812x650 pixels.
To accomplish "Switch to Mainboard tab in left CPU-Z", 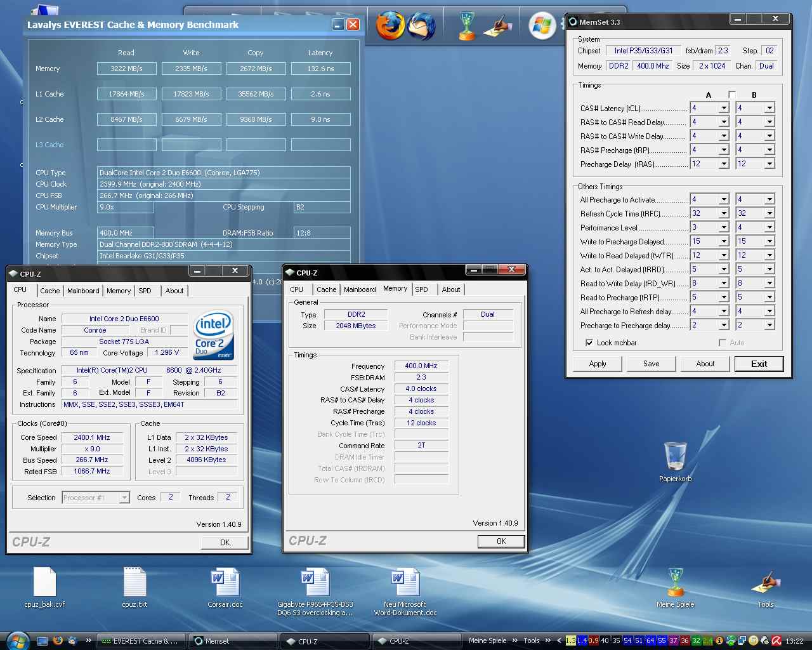I will [83, 291].
